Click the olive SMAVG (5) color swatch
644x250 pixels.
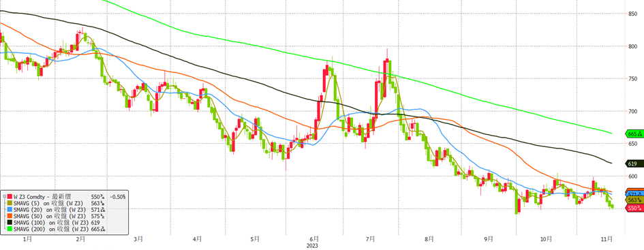tap(10, 203)
